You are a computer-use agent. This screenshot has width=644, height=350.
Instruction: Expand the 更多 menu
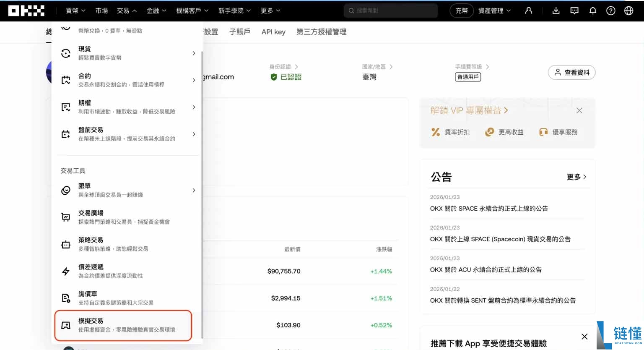(270, 10)
